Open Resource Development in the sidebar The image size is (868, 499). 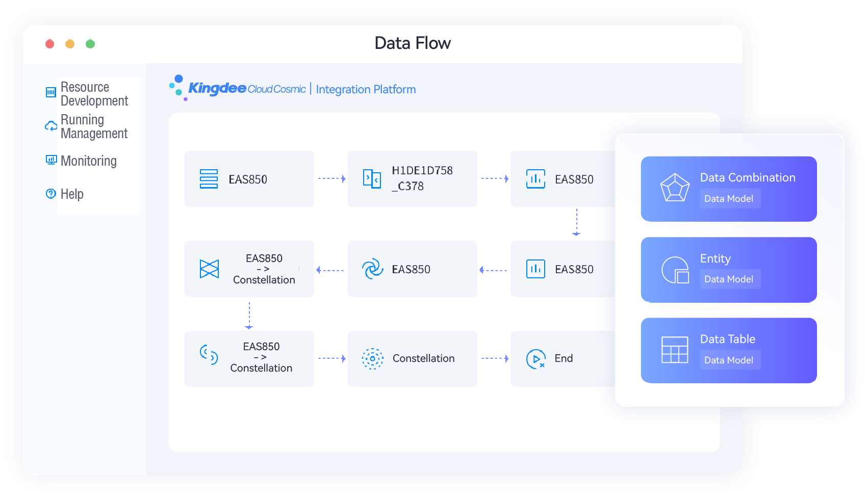[94, 94]
